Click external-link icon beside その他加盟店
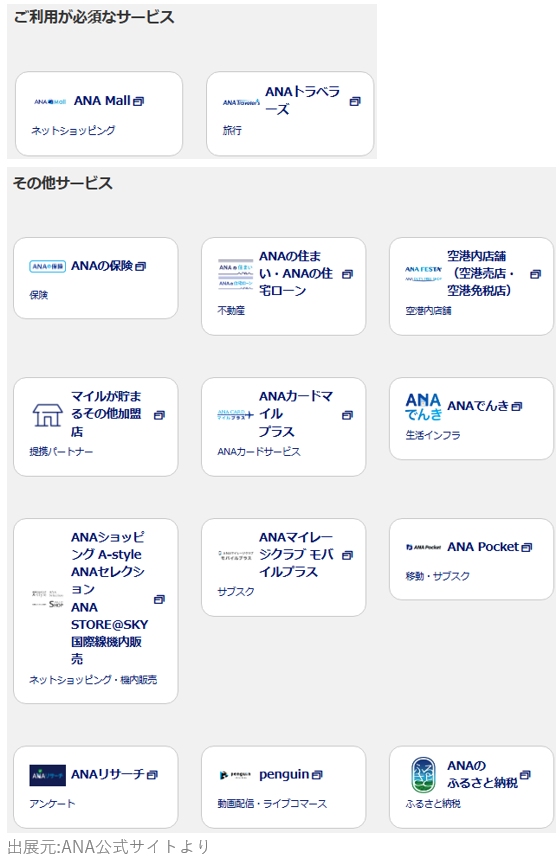The width and height of the screenshot is (559, 858). [159, 415]
